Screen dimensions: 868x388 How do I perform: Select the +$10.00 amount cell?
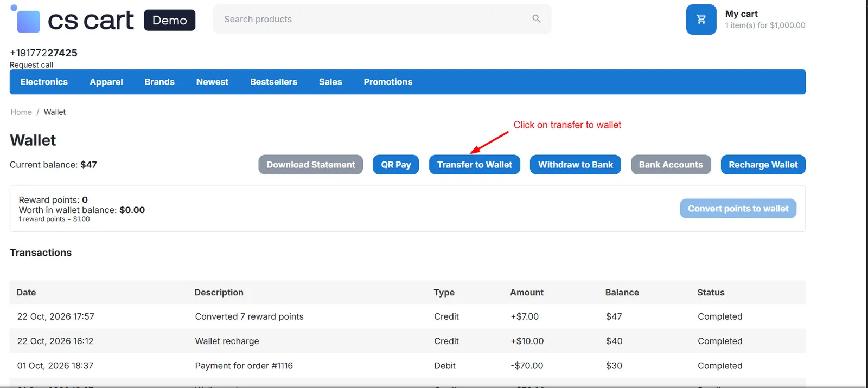click(527, 341)
